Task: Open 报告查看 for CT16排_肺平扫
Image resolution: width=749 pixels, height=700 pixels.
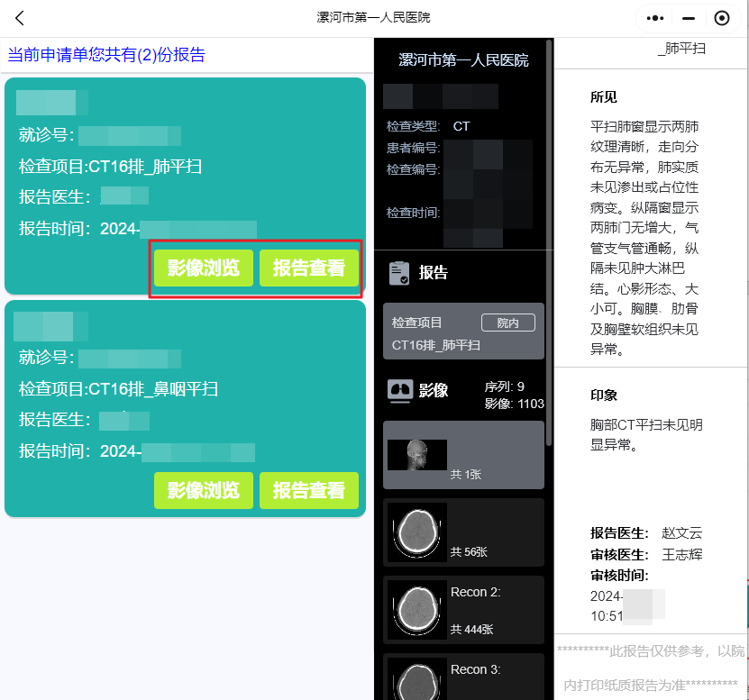Action: coord(309,268)
